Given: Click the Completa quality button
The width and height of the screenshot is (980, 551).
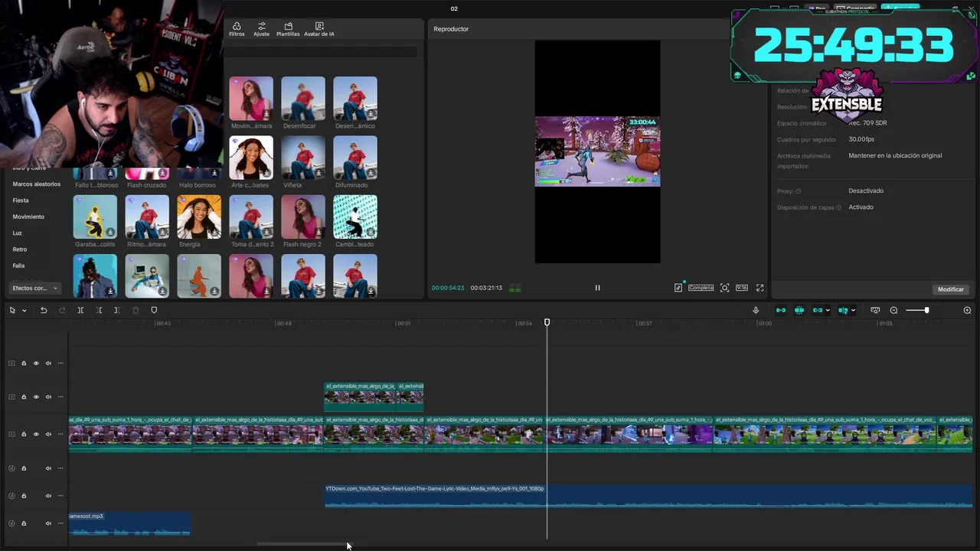Looking at the screenshot, I should click(x=701, y=288).
